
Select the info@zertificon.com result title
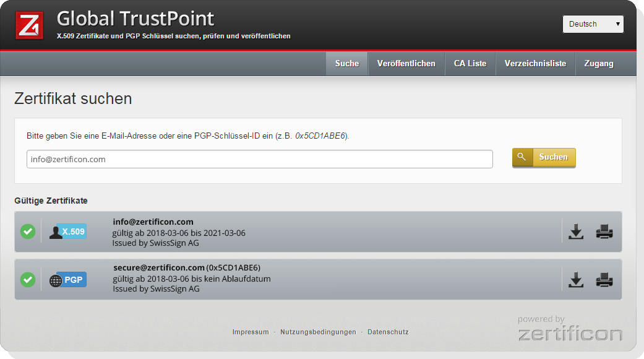pyautogui.click(x=153, y=222)
